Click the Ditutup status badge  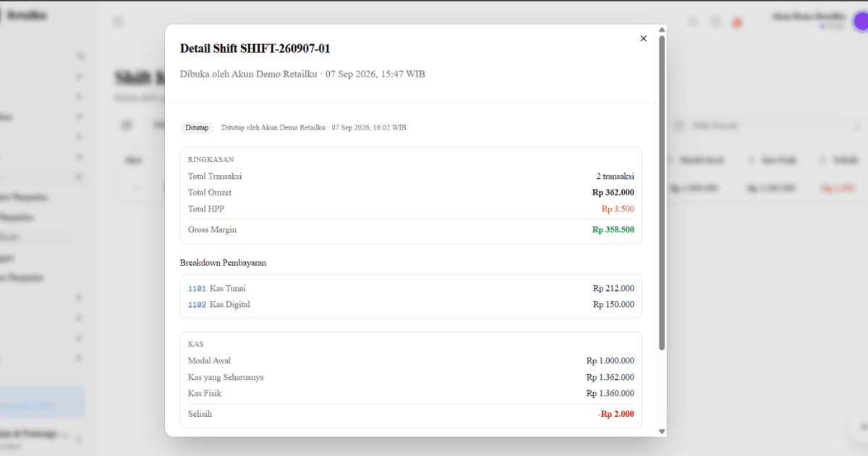[197, 127]
